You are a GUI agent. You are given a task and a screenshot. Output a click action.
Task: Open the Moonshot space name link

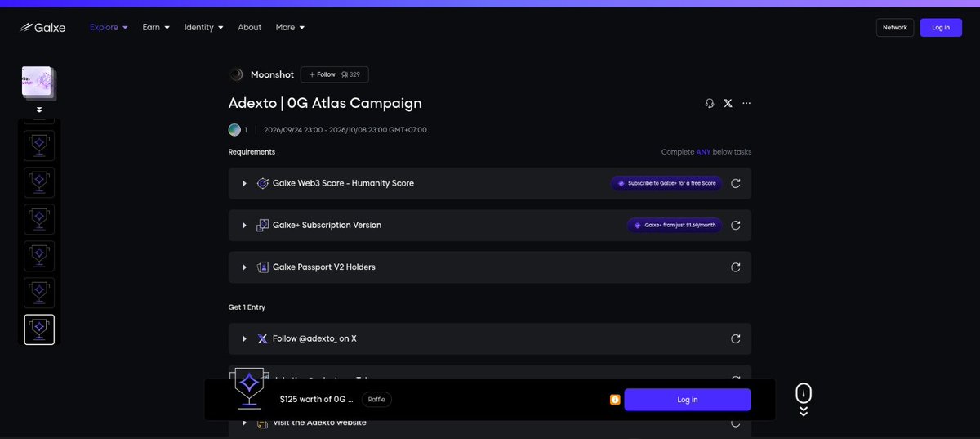pos(272,74)
